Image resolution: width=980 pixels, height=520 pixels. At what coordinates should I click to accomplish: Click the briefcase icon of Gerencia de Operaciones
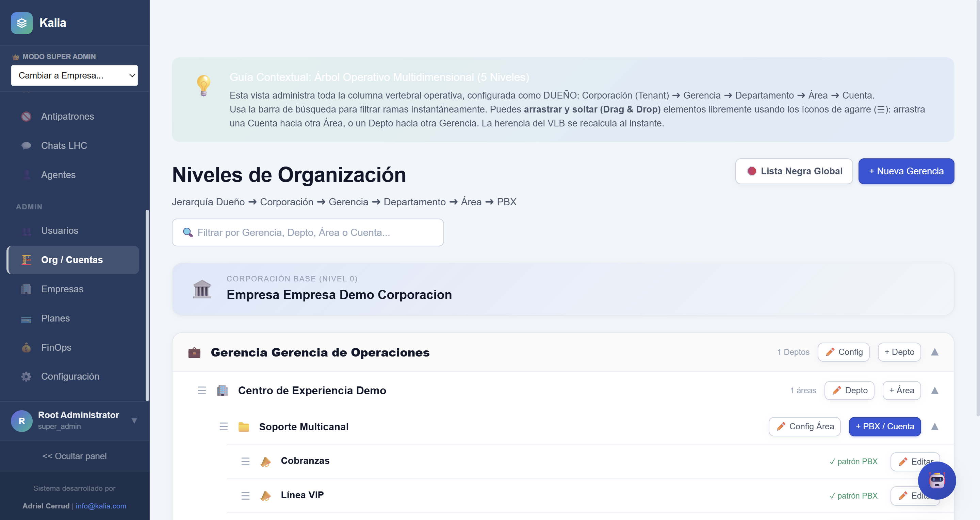[194, 352]
